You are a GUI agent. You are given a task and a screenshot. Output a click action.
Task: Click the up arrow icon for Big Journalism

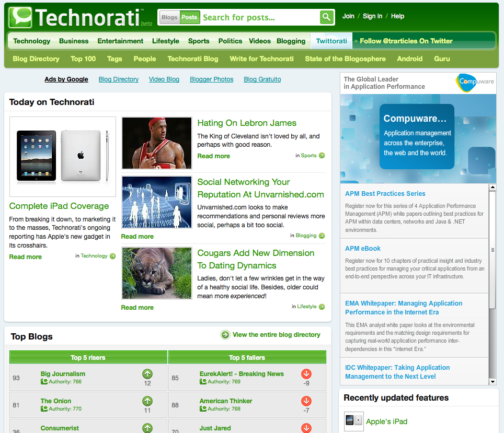click(147, 374)
